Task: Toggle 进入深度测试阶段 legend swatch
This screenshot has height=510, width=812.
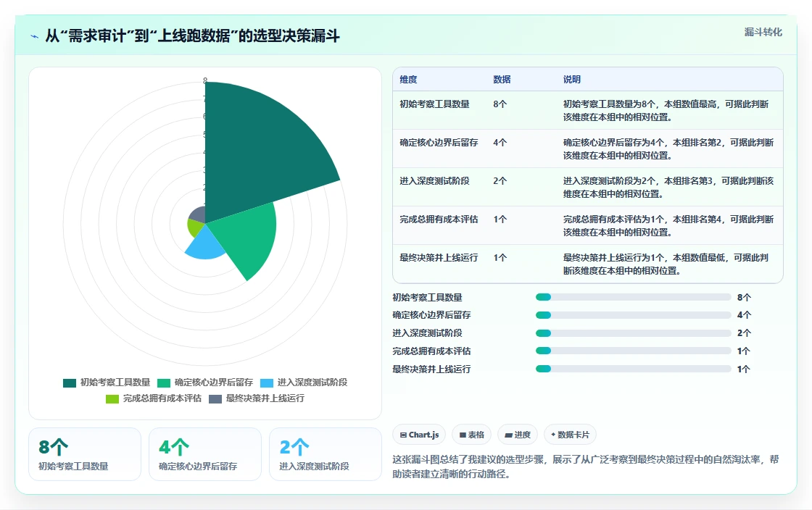Action: click(x=267, y=382)
